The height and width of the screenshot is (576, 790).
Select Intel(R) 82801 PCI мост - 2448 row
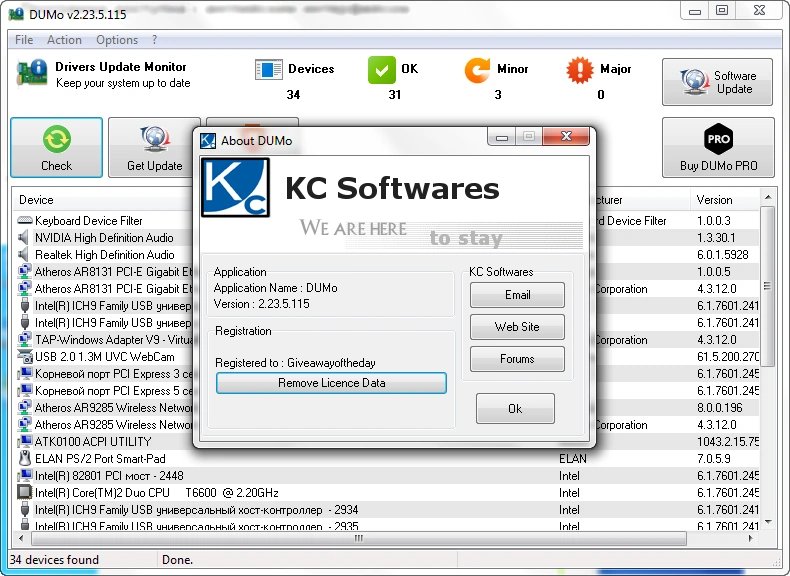(385, 476)
